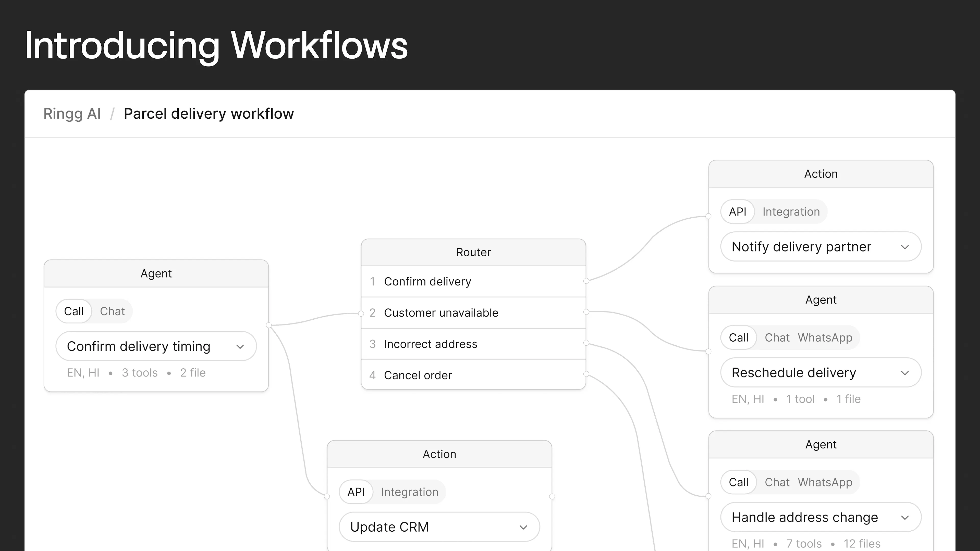Open the Handle address change dropdown chevron
Image resolution: width=980 pixels, height=551 pixels.
click(x=905, y=518)
